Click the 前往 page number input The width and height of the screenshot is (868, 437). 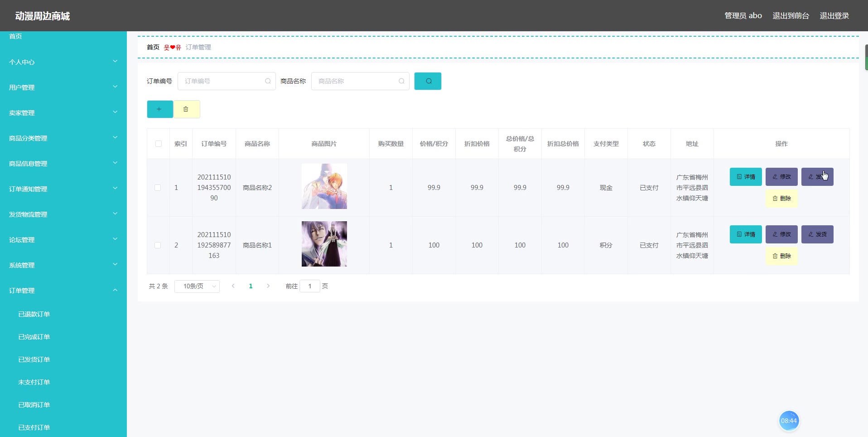310,286
